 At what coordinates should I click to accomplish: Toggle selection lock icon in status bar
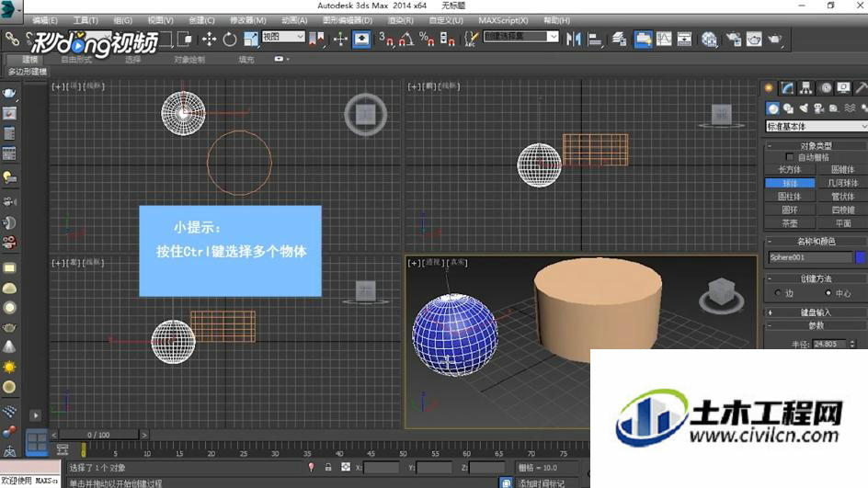pos(328,468)
